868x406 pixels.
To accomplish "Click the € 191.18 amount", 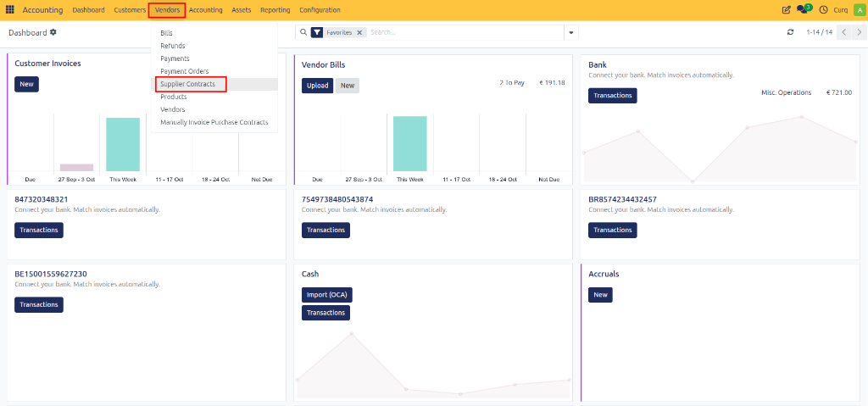I will [552, 82].
